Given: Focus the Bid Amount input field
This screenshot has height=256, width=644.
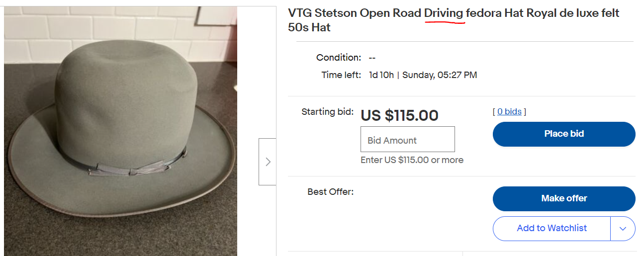Looking at the screenshot, I should pos(408,139).
